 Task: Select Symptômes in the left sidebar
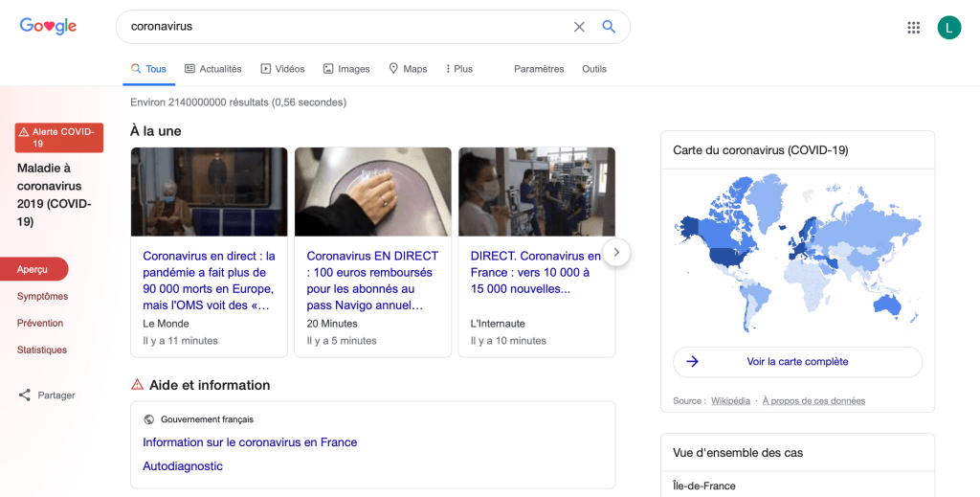coord(42,297)
